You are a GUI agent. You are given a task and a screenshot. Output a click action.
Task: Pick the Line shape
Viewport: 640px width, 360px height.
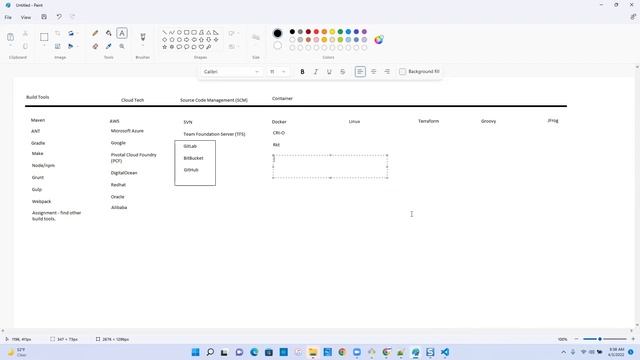pos(164,32)
